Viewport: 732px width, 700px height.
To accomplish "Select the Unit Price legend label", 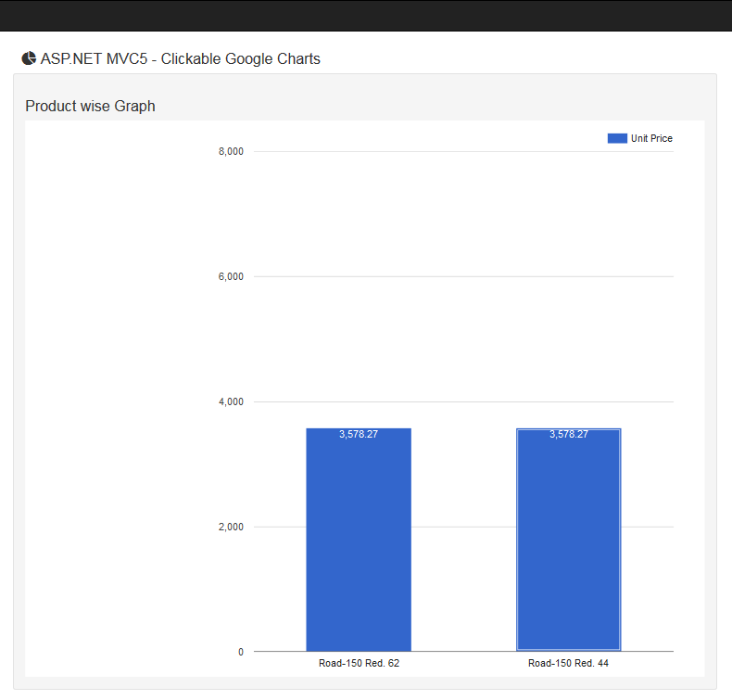I will coord(651,138).
